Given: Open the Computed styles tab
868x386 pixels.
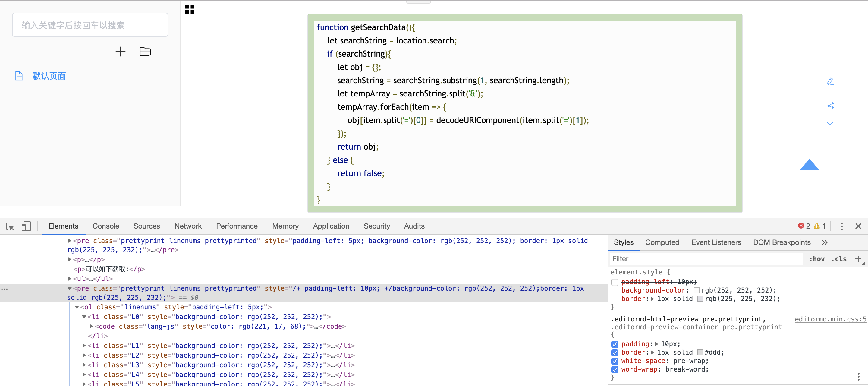Looking at the screenshot, I should [662, 242].
